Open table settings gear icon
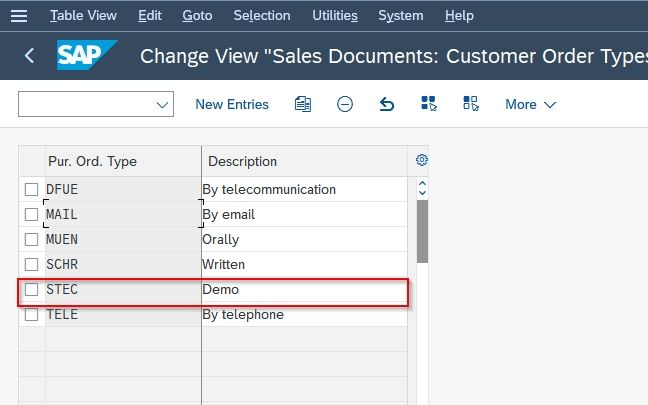648x405 pixels. tap(422, 160)
